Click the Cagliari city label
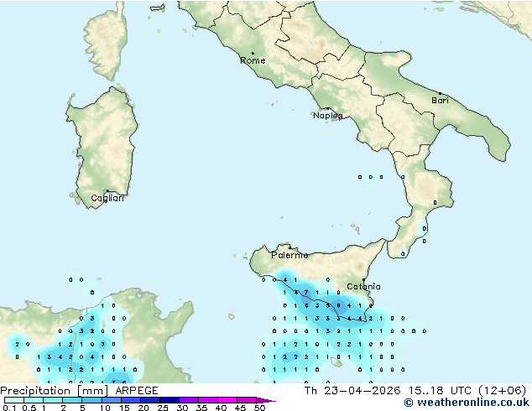The width and height of the screenshot is (532, 411). (x=107, y=198)
